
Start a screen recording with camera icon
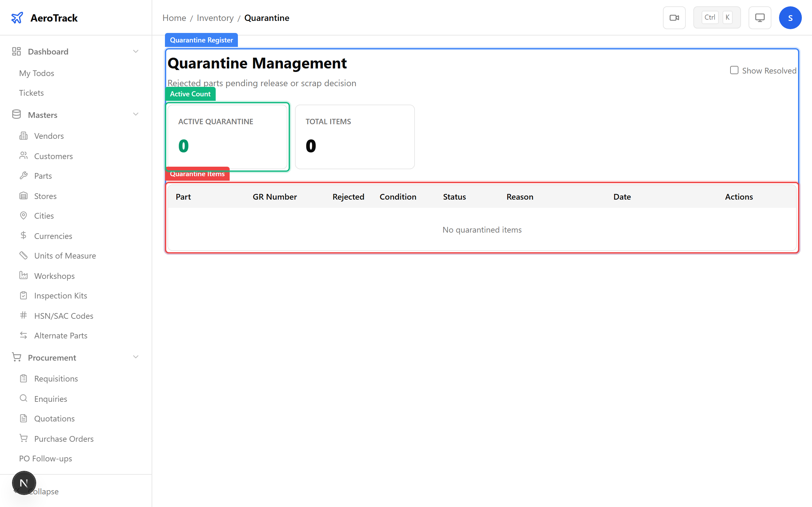coord(674,17)
